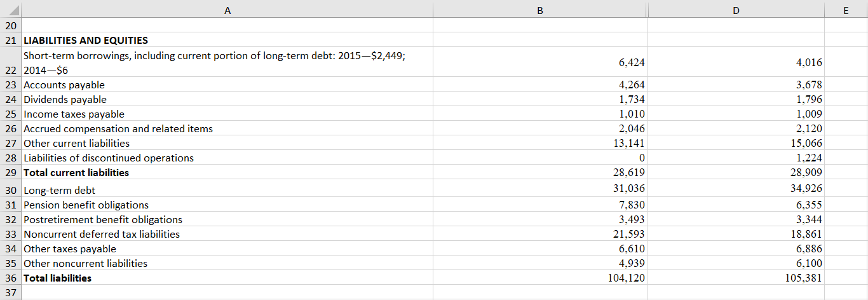Click the value 28,909 in column D
The image size is (868, 300).
pos(806,173)
